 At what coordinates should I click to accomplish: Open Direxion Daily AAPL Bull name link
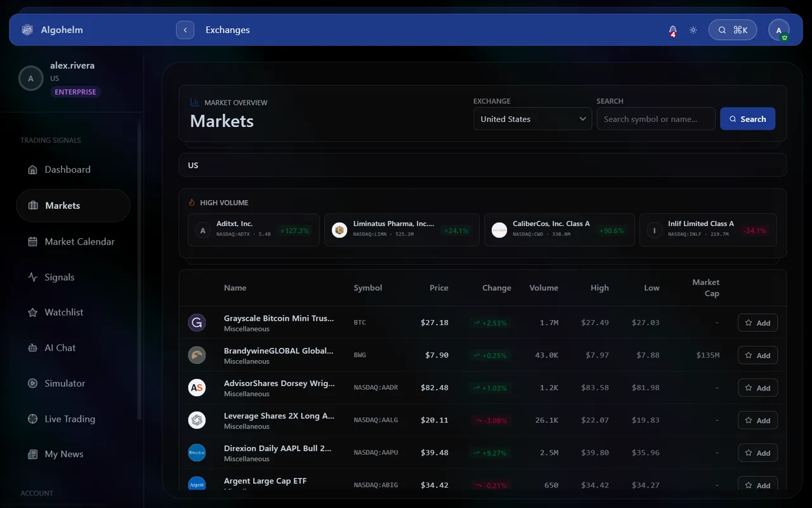click(x=277, y=448)
